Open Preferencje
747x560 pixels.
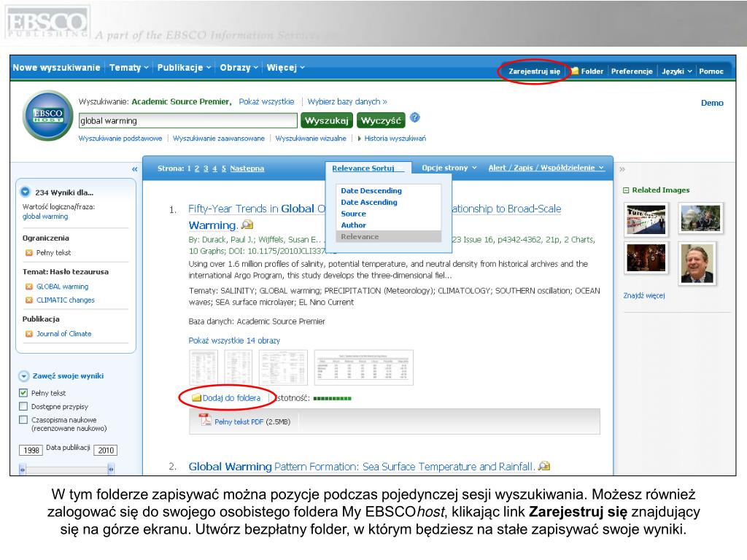tap(632, 71)
